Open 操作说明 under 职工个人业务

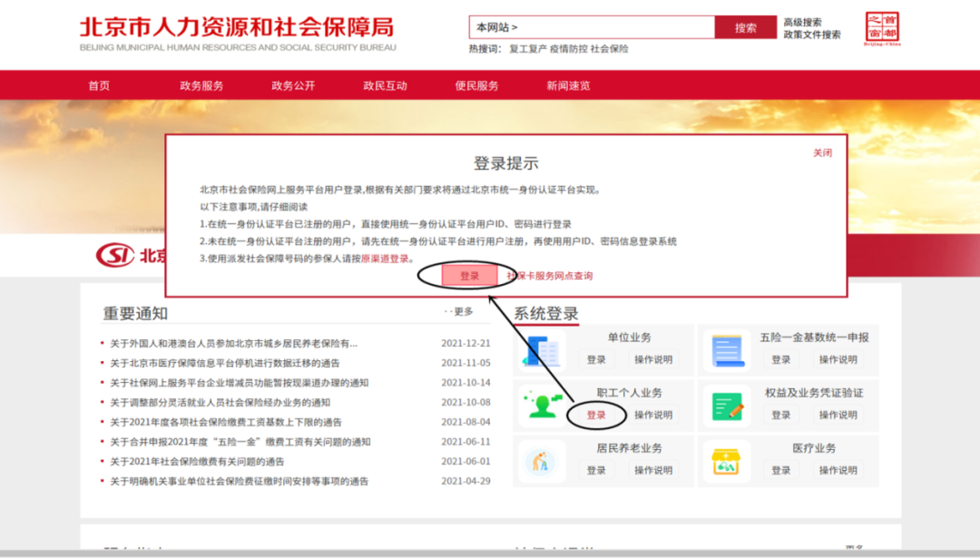(653, 415)
